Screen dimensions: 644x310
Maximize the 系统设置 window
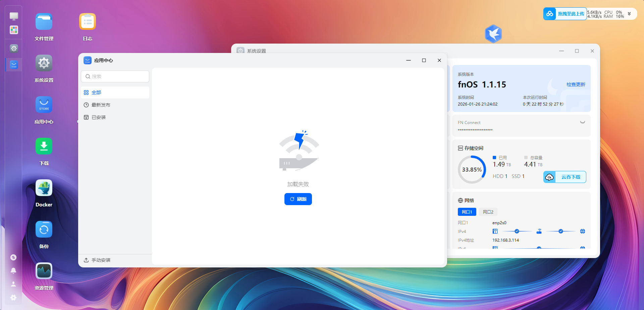tap(577, 51)
